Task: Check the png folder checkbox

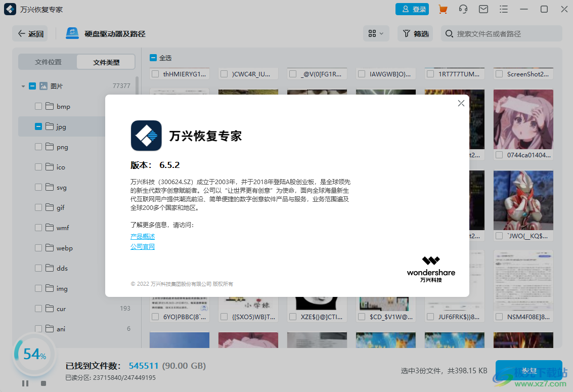Action: click(x=38, y=147)
